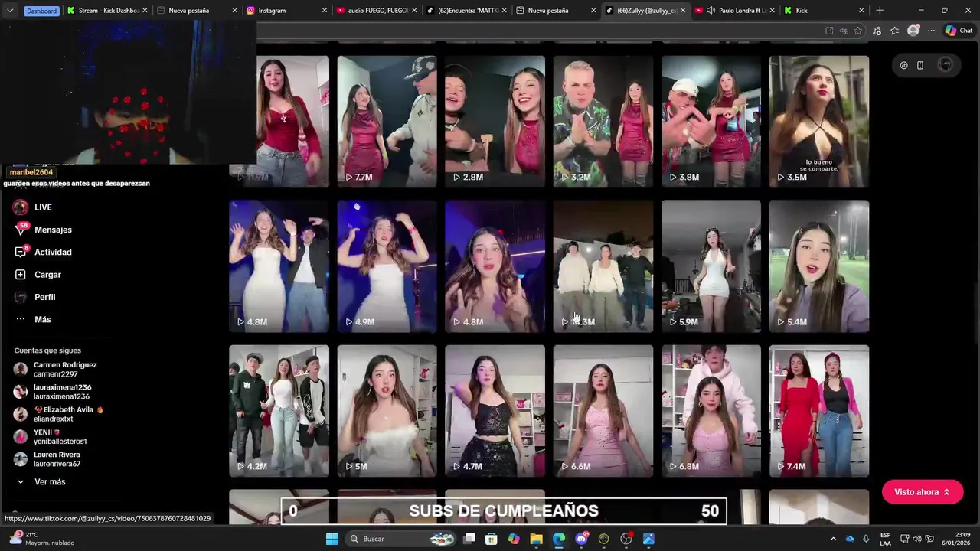Image resolution: width=980 pixels, height=551 pixels.
Task: Open the video with 5.4M views
Action: click(x=819, y=266)
